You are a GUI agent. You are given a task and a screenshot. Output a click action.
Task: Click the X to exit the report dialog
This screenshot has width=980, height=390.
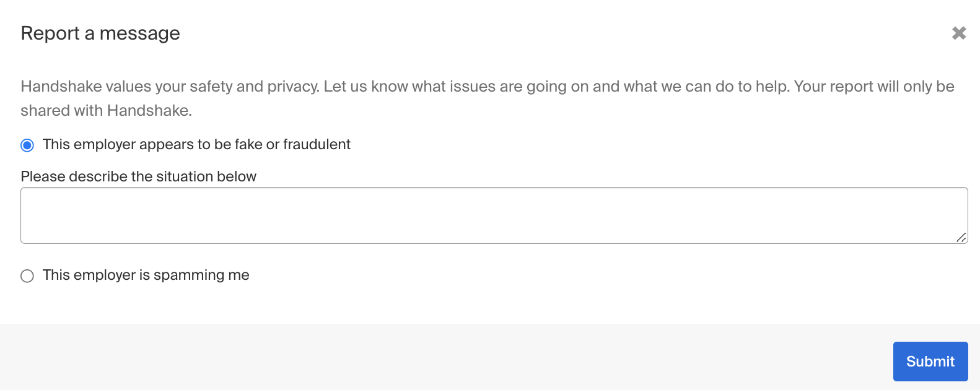click(958, 33)
